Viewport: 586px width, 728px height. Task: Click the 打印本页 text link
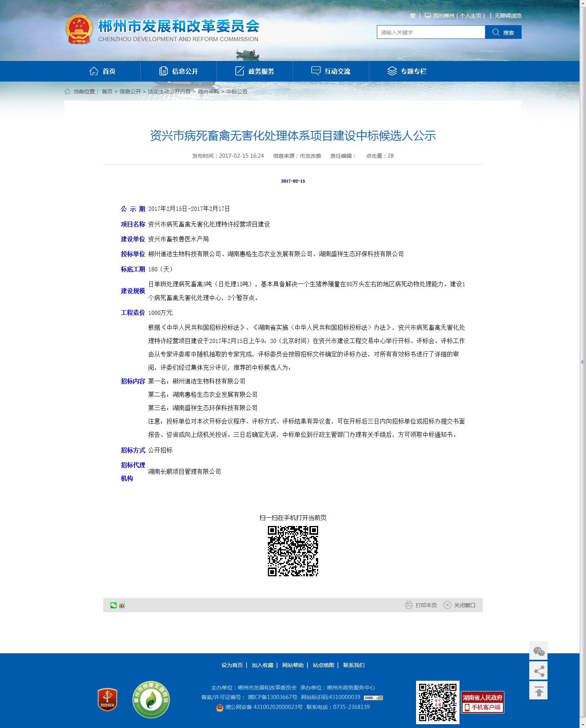point(426,605)
